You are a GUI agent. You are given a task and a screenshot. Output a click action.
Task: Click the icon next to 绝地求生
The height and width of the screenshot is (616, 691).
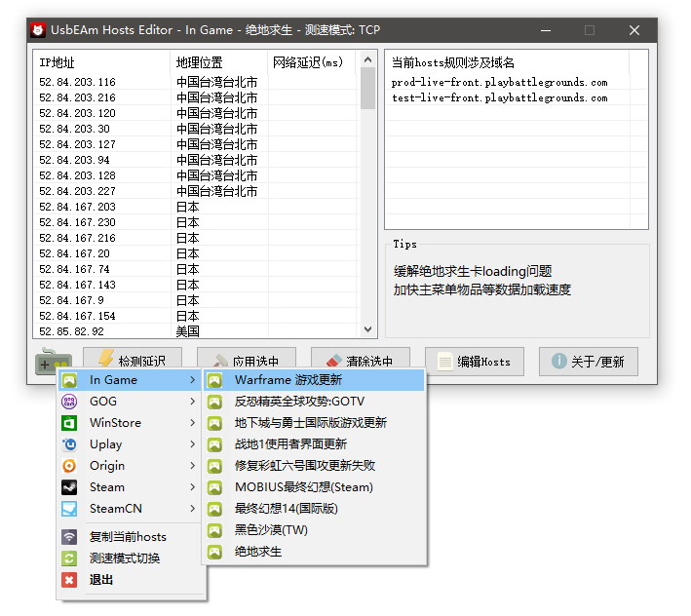click(x=214, y=552)
